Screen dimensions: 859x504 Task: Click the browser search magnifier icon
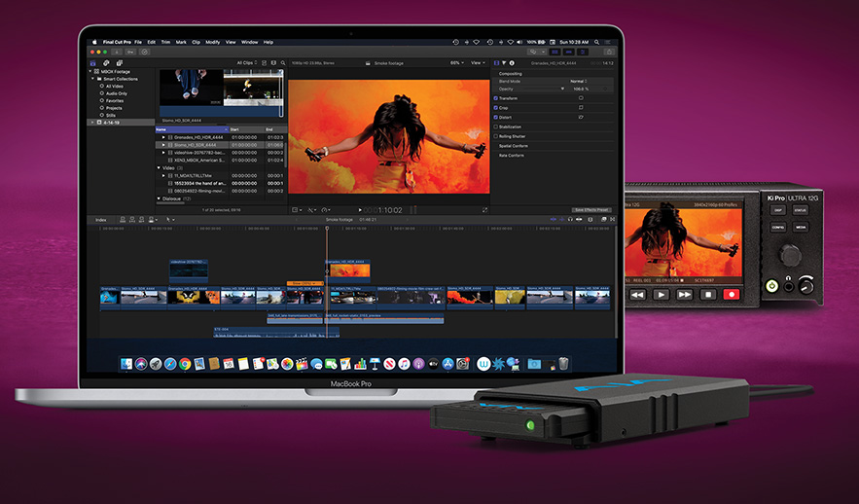pos(283,63)
